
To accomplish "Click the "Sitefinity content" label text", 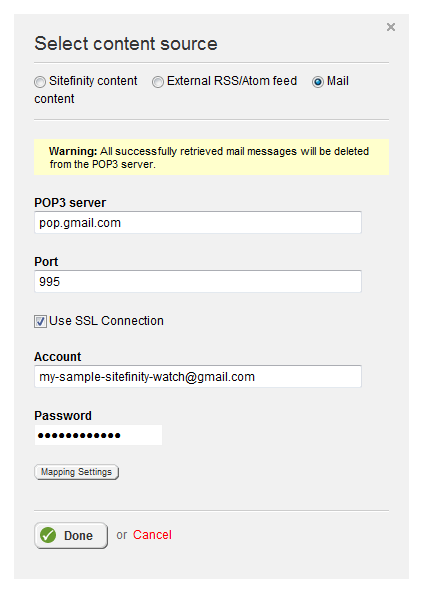I will click(x=93, y=81).
